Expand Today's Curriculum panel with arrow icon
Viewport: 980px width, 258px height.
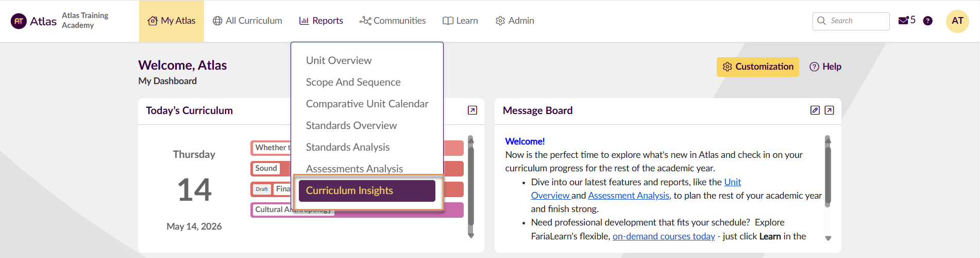click(x=472, y=110)
